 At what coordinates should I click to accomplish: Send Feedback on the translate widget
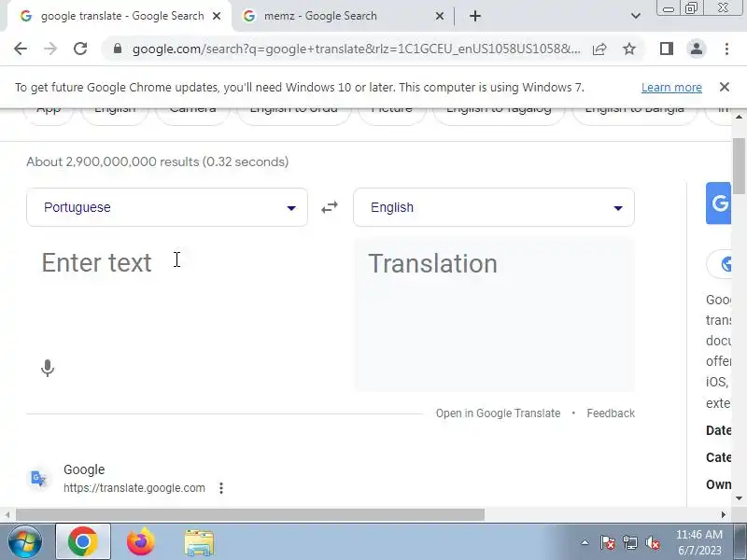[x=611, y=413]
